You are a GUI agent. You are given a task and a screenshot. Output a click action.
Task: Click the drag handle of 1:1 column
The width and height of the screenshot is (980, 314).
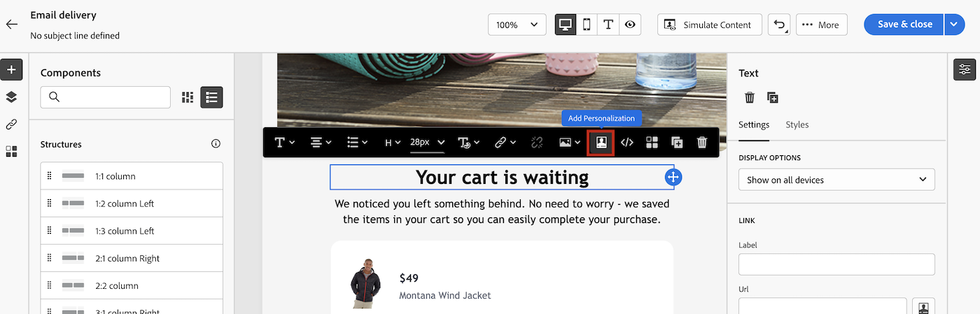tap(50, 176)
